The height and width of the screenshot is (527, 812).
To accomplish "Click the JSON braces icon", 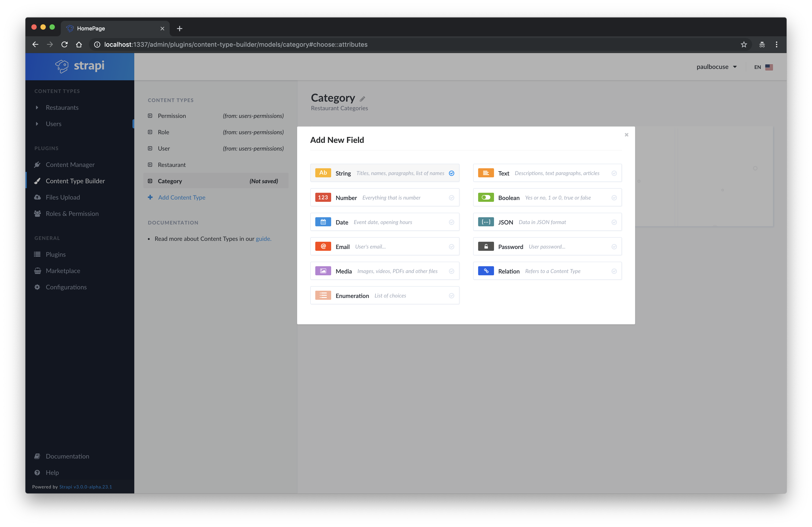I will coord(485,222).
